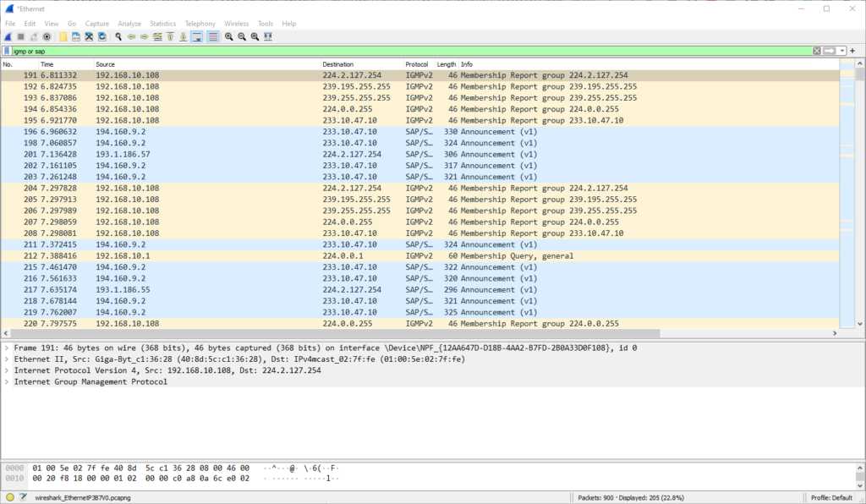Click the Profile: Default status label
The image size is (866, 504).
pyautogui.click(x=831, y=497)
